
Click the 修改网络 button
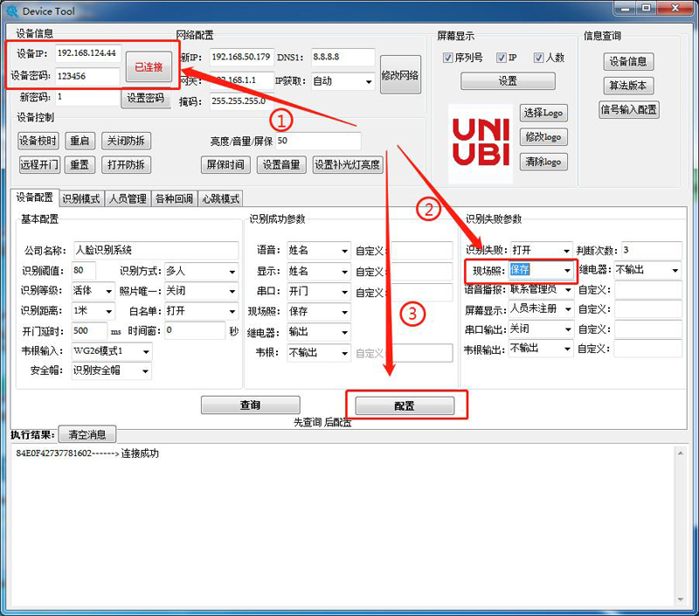[400, 75]
